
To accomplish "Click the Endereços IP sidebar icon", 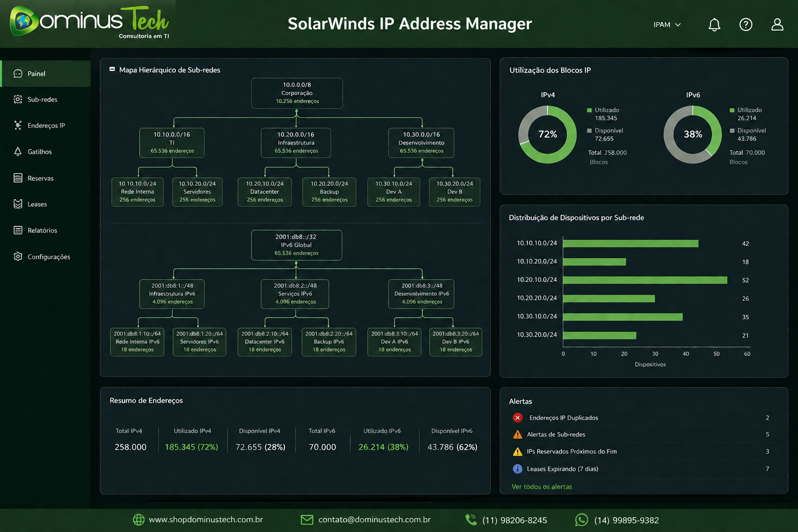I will pyautogui.click(x=18, y=125).
